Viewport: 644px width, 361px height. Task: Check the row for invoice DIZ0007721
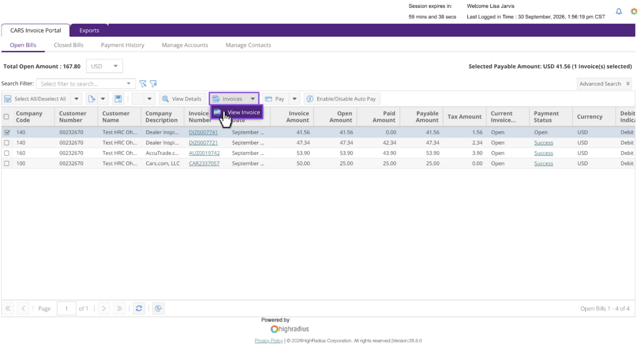coord(7,143)
